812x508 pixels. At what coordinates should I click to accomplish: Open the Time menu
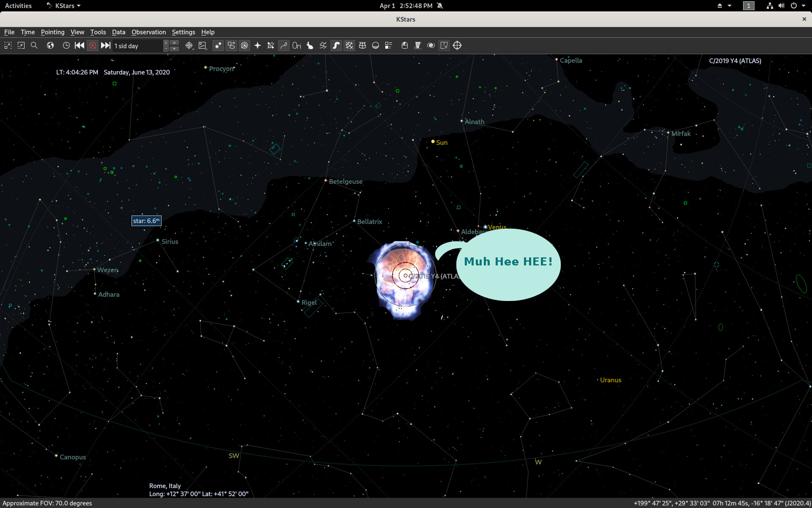(27, 32)
